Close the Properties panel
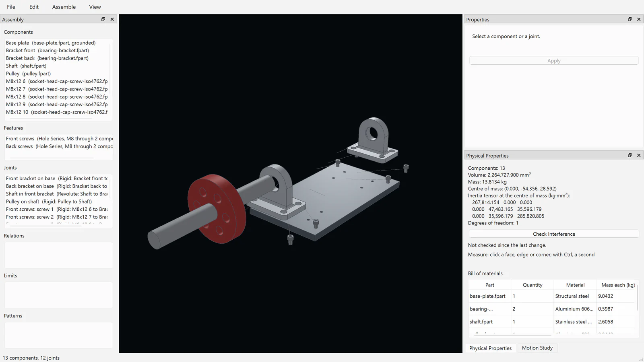644x362 pixels. (639, 19)
